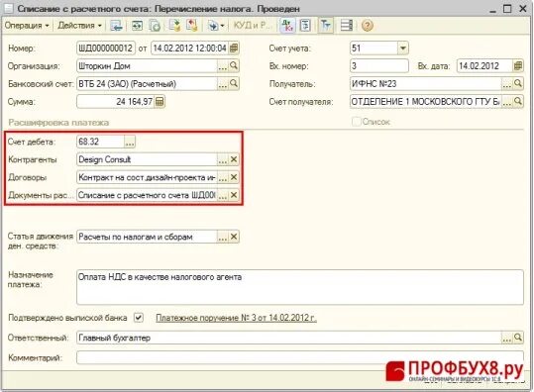Open help with the question mark icon
The width and height of the screenshot is (534, 392).
(368, 26)
